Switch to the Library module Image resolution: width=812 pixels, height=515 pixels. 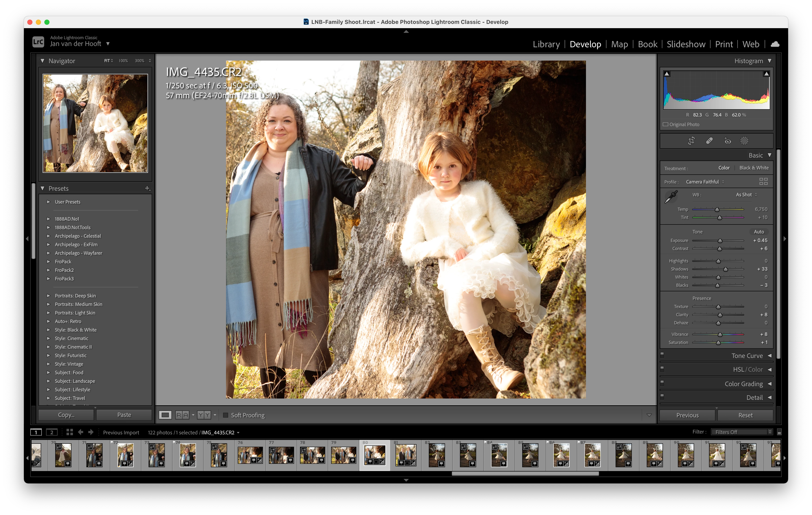click(546, 44)
